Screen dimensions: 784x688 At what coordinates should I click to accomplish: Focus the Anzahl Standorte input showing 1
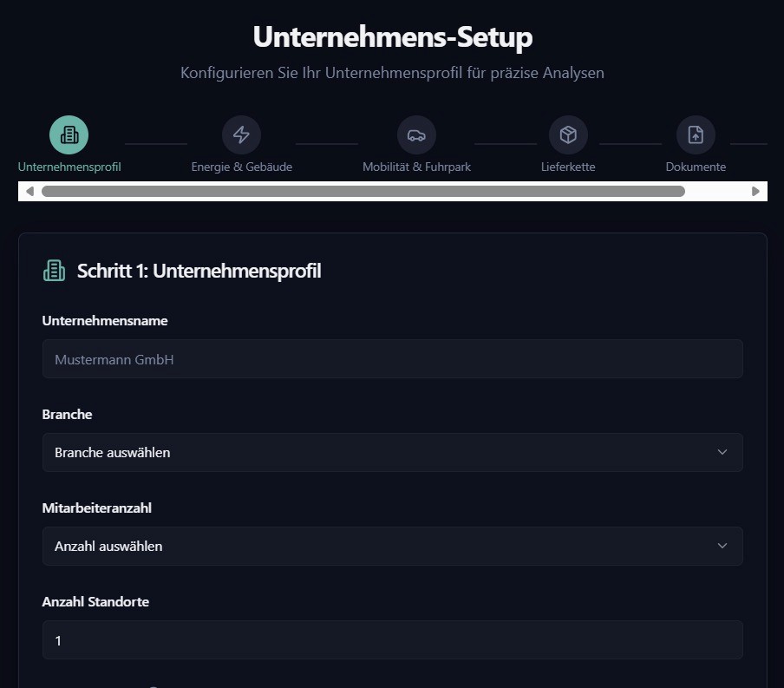click(x=392, y=639)
